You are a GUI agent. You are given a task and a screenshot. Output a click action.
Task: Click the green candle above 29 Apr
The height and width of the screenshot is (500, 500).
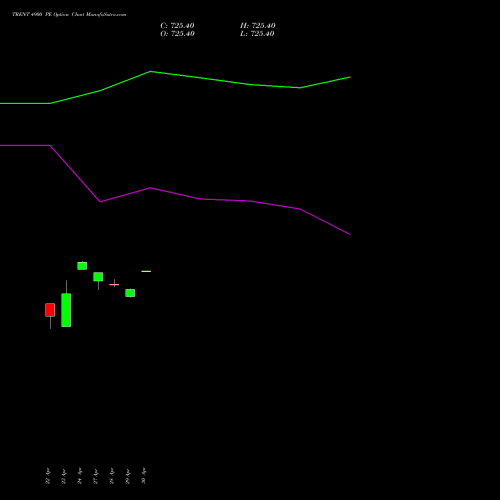(x=130, y=293)
